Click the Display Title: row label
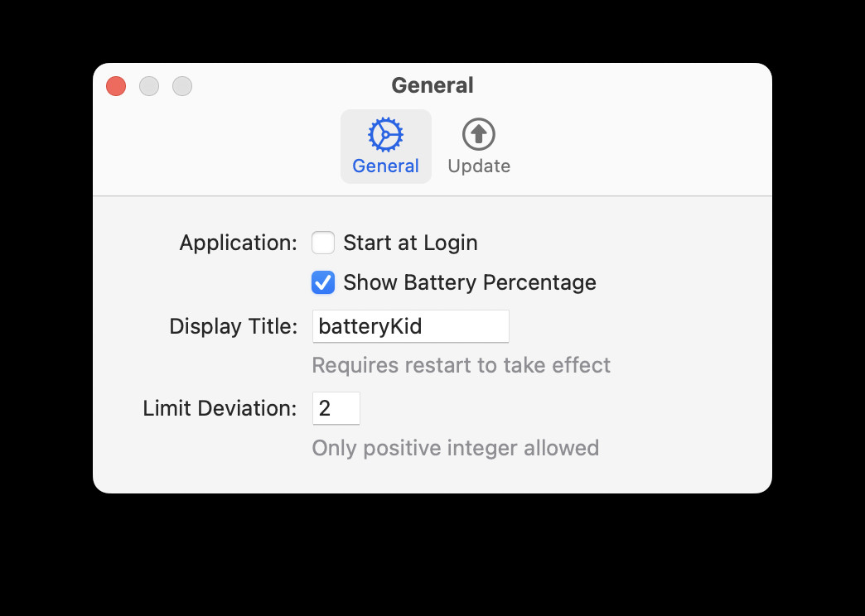 tap(233, 326)
